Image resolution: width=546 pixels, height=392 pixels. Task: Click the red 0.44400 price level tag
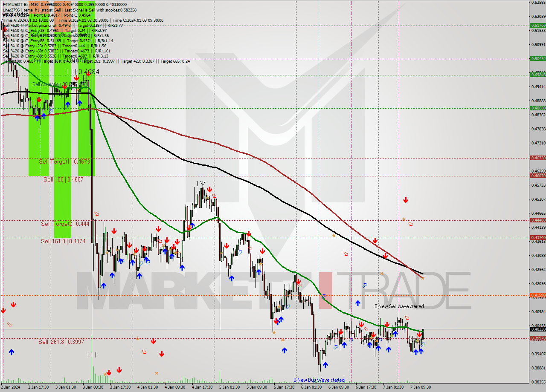[x=537, y=220]
